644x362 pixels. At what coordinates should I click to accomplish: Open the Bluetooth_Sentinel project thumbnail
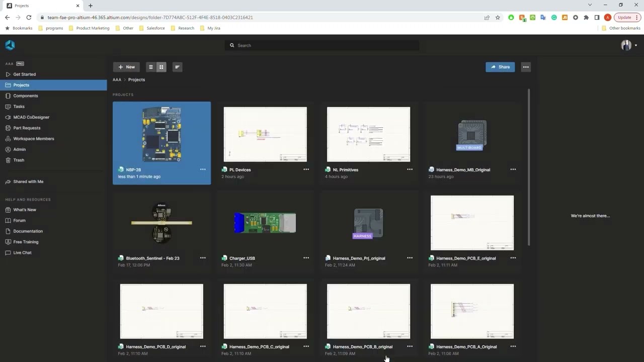click(162, 223)
